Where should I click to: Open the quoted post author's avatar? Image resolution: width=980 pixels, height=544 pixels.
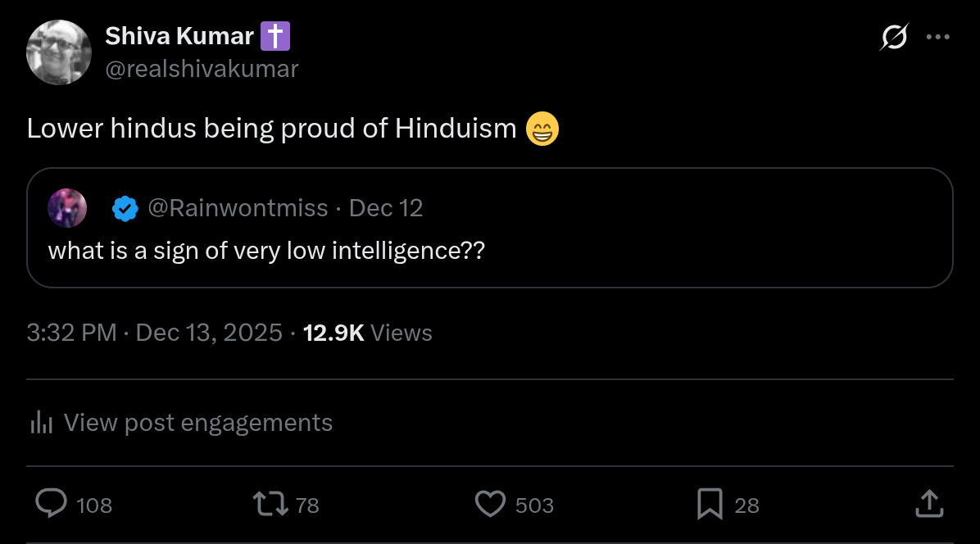pos(67,208)
